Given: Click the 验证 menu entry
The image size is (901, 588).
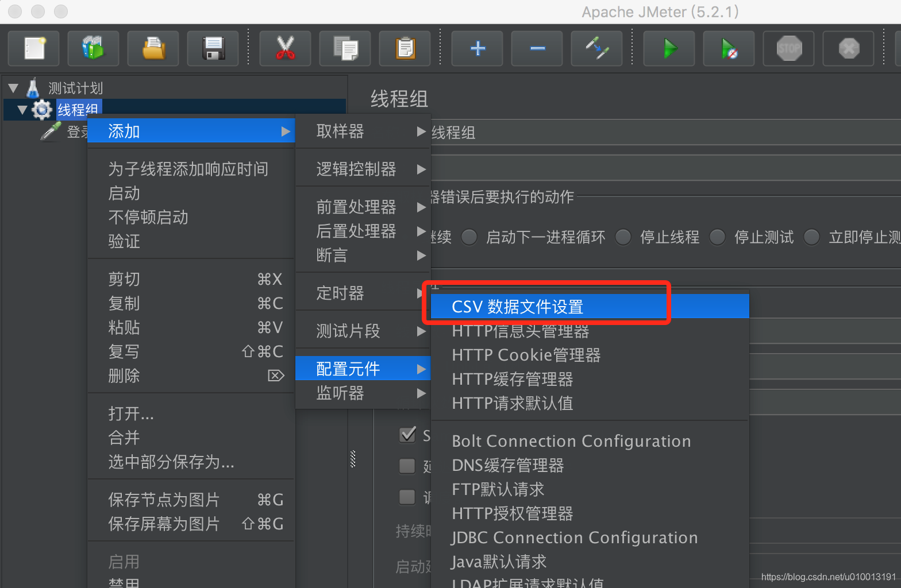Looking at the screenshot, I should [191, 241].
